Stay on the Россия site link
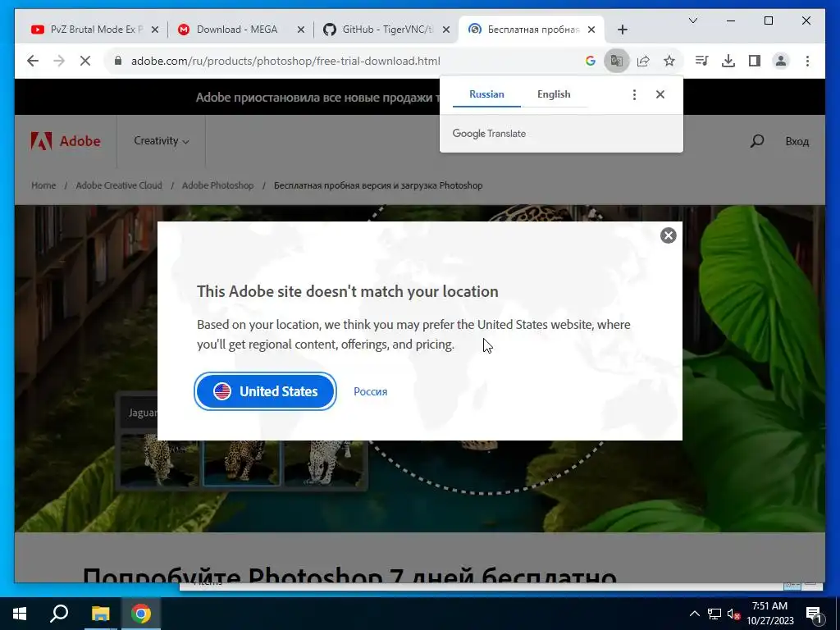 (370, 391)
